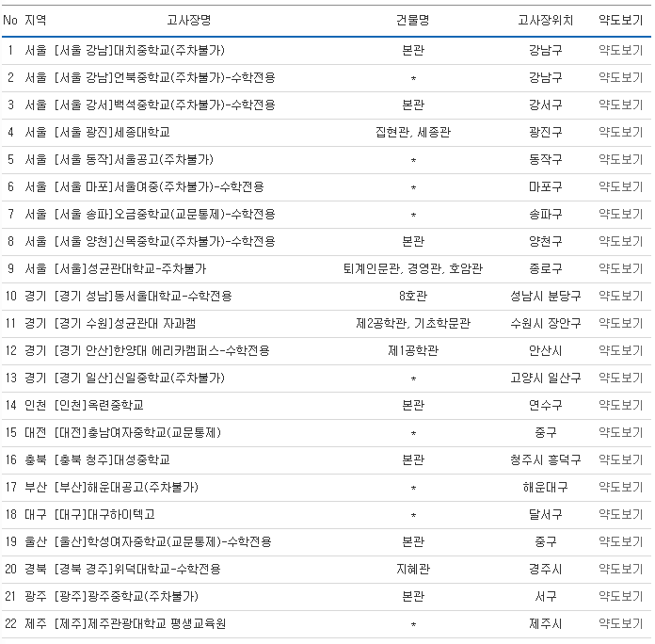
Task: View map link for 성균관대학교-주차불가 row
Action: pyautogui.click(x=620, y=268)
